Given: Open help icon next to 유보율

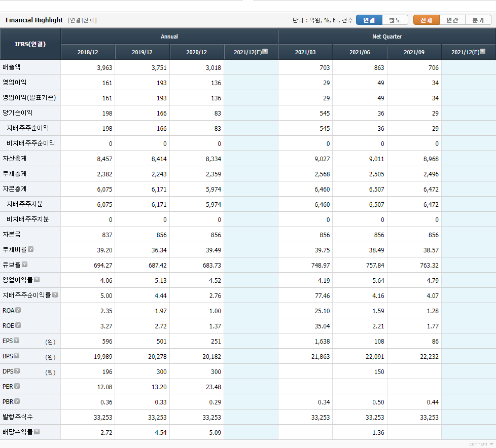Looking at the screenshot, I should click(x=25, y=265).
